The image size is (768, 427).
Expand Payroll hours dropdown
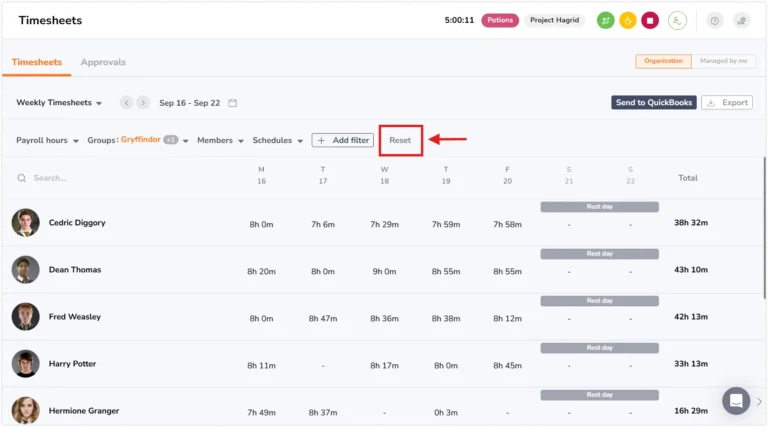(47, 141)
